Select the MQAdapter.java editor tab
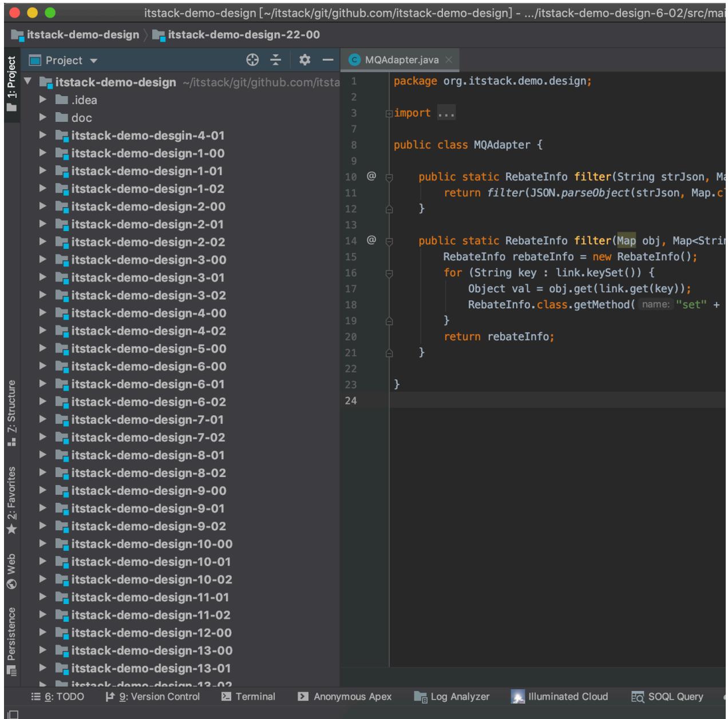 (401, 60)
